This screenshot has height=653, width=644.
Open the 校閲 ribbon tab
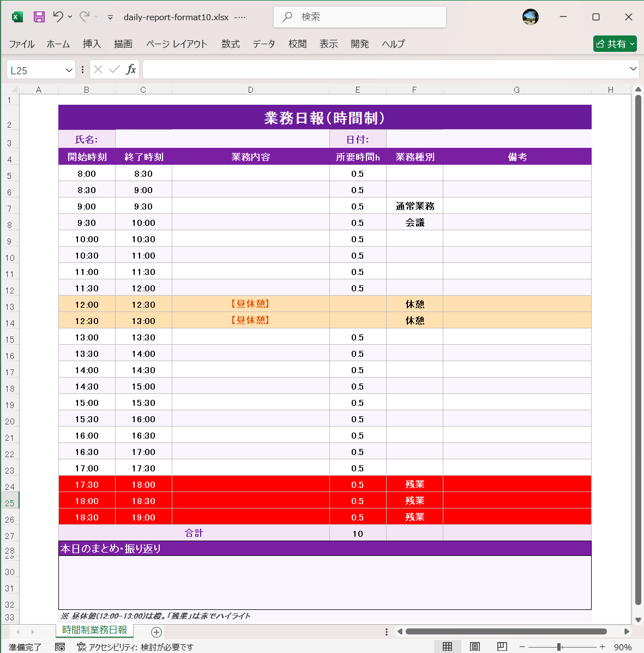tap(297, 44)
